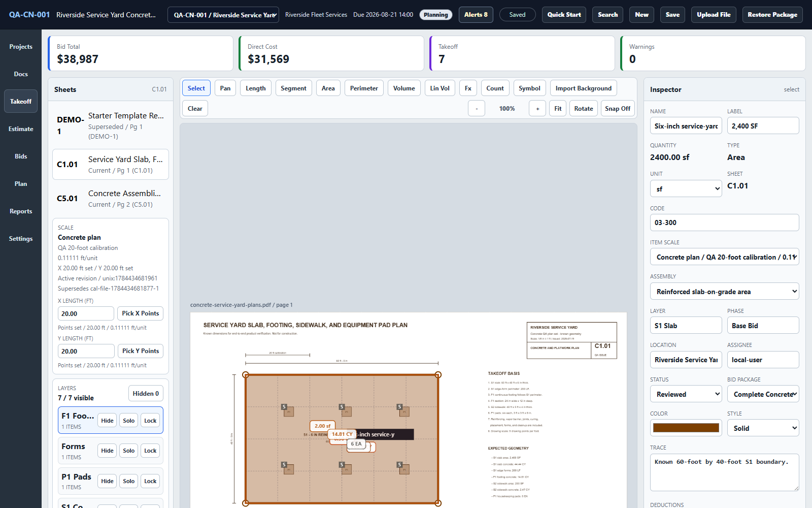Open the project selector dropdown
Image resolution: width=812 pixels, height=508 pixels.
click(223, 15)
